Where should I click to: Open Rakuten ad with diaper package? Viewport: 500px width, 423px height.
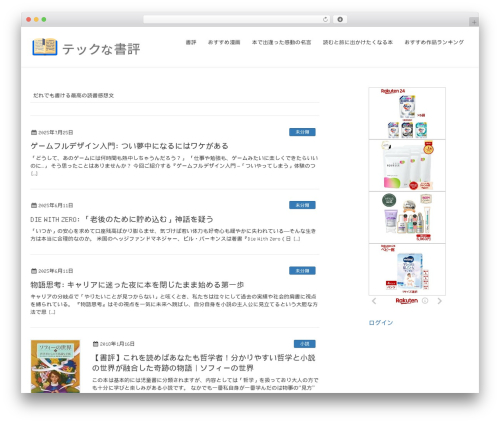pos(407,270)
